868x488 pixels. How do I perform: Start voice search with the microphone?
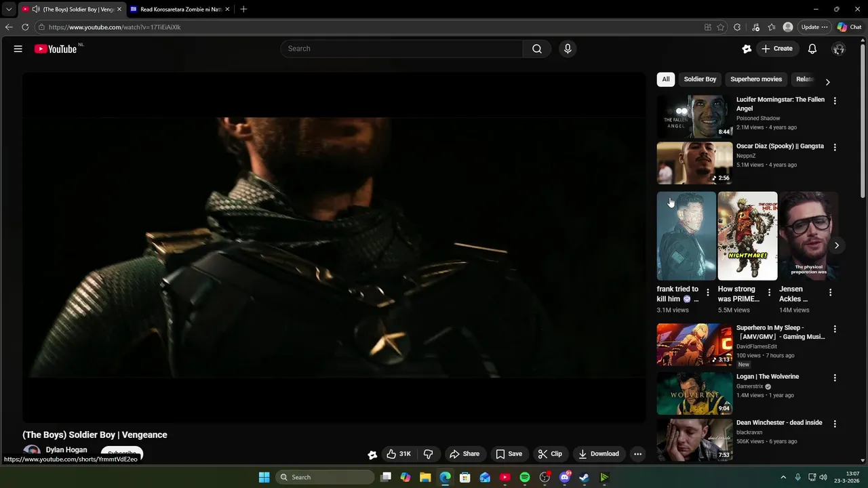click(x=568, y=49)
